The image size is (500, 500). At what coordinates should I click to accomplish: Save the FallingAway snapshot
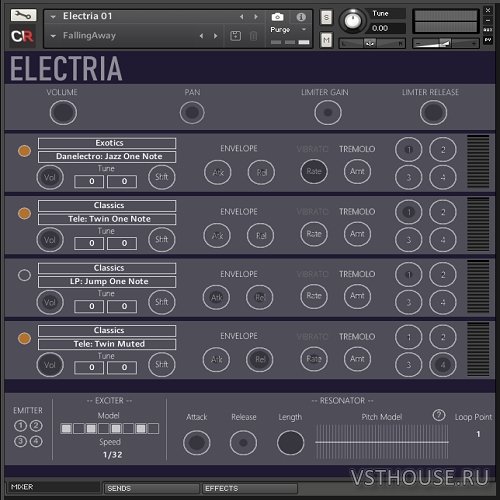235,36
